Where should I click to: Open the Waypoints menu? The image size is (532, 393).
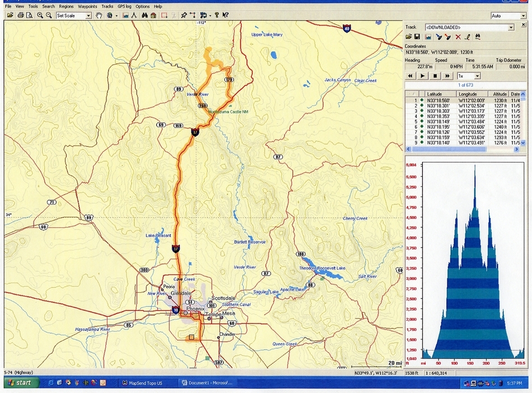(x=87, y=6)
